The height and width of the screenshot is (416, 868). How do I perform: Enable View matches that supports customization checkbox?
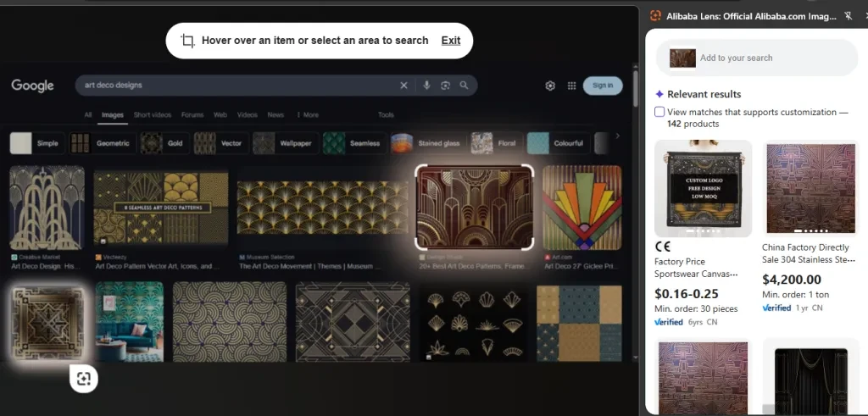[x=659, y=112]
